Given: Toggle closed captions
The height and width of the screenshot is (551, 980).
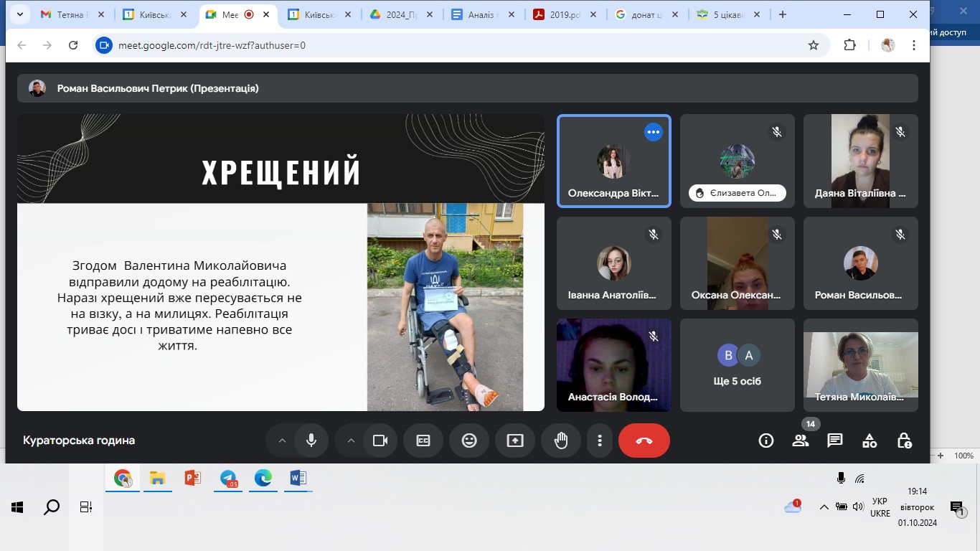Looking at the screenshot, I should tap(423, 441).
